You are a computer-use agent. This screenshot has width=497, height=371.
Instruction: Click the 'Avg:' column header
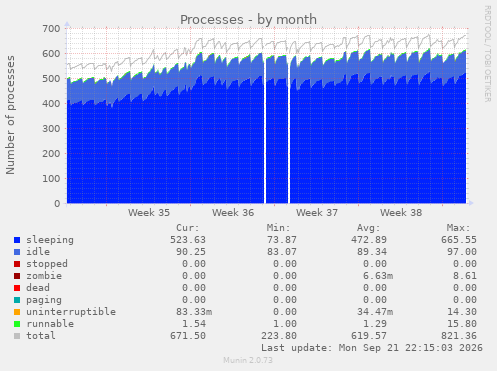pos(368,228)
